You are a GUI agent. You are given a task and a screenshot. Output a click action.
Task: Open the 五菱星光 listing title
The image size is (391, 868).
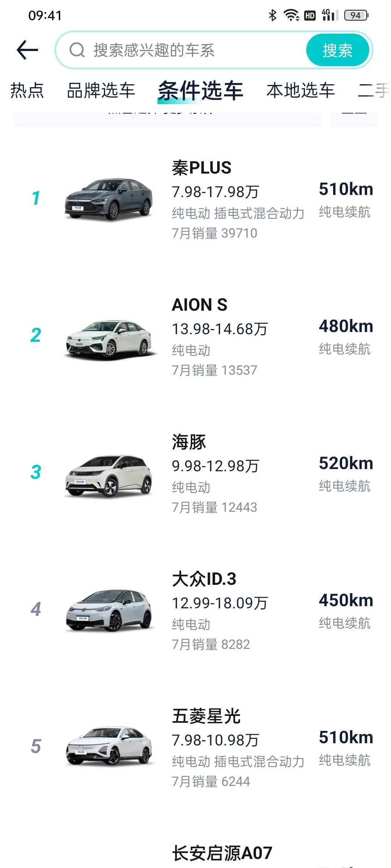[206, 716]
